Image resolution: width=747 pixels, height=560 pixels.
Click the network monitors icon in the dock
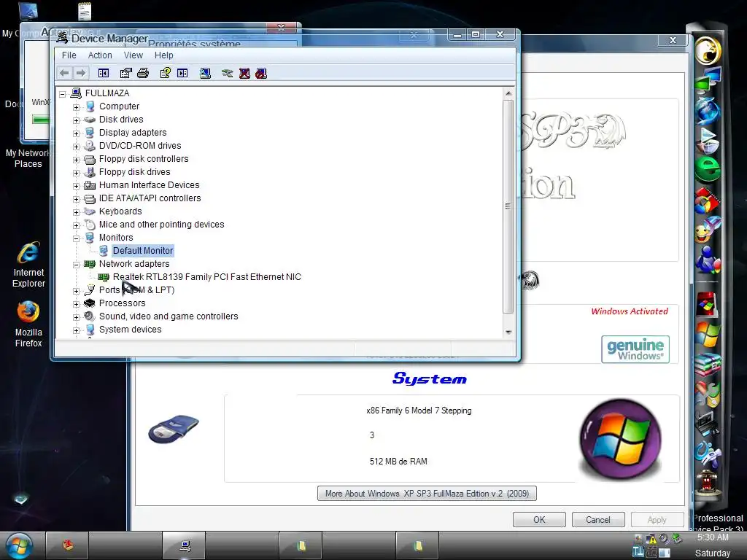[708, 79]
